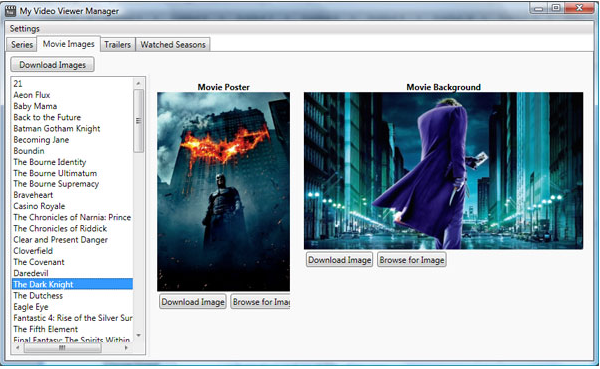Switch to the Series tab
The width and height of the screenshot is (600, 369).
point(22,44)
